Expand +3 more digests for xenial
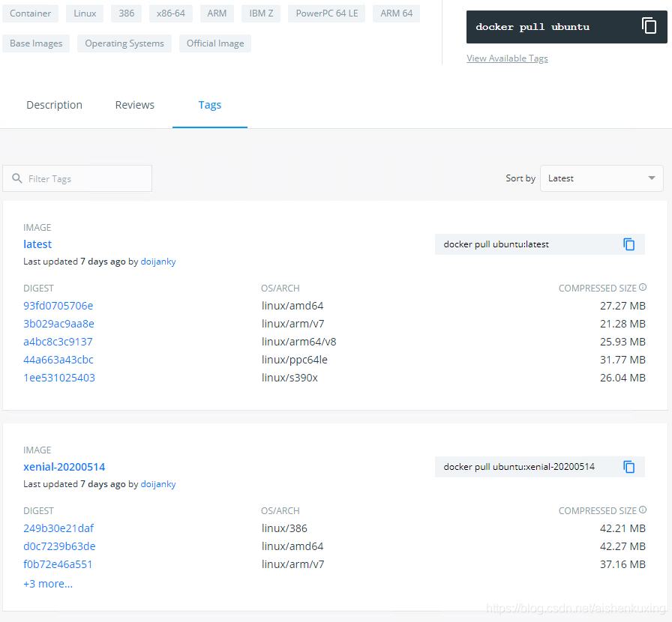This screenshot has height=622, width=672. click(48, 584)
